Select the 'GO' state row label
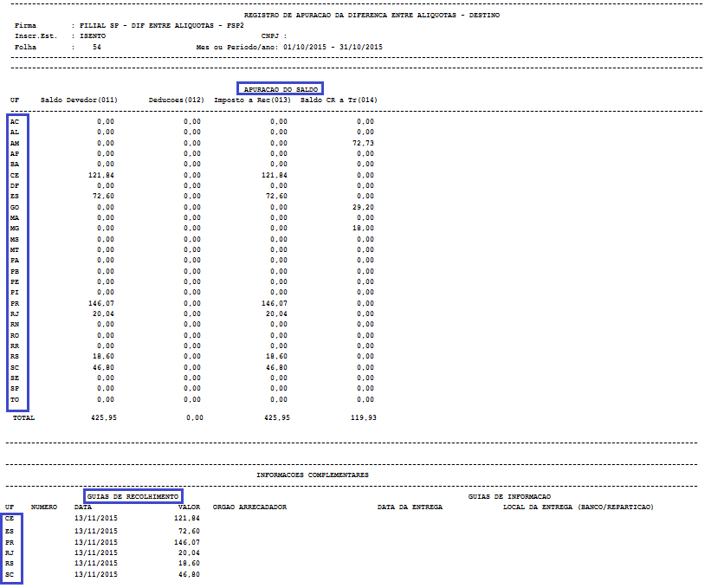Viewport: 705px width, 588px height. [15, 207]
